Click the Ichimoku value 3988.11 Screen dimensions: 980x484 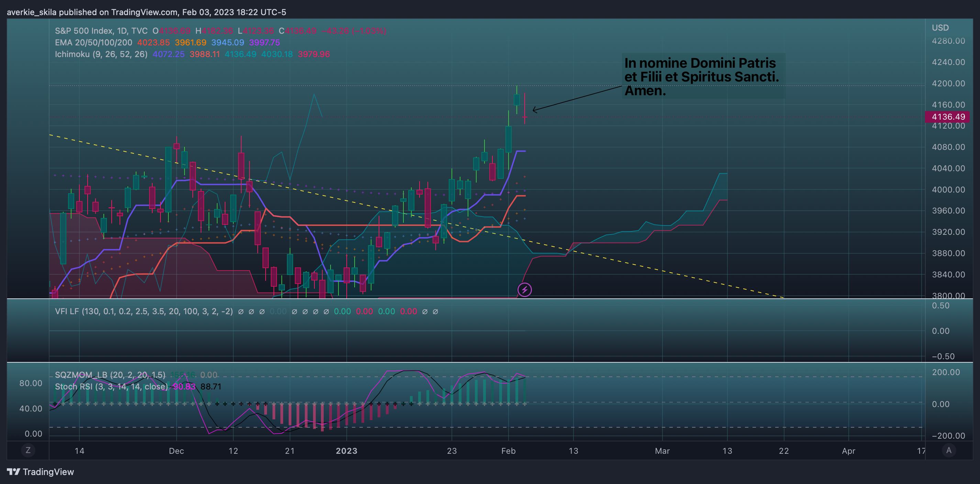pyautogui.click(x=205, y=54)
